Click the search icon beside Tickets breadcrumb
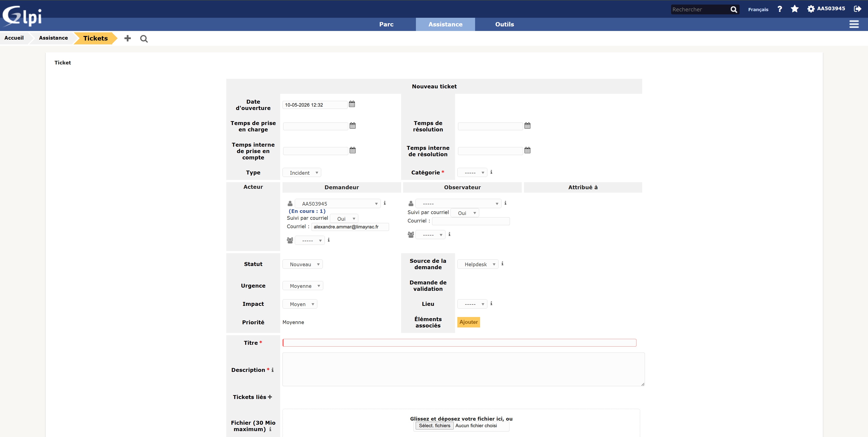The height and width of the screenshot is (437, 868). (x=144, y=39)
